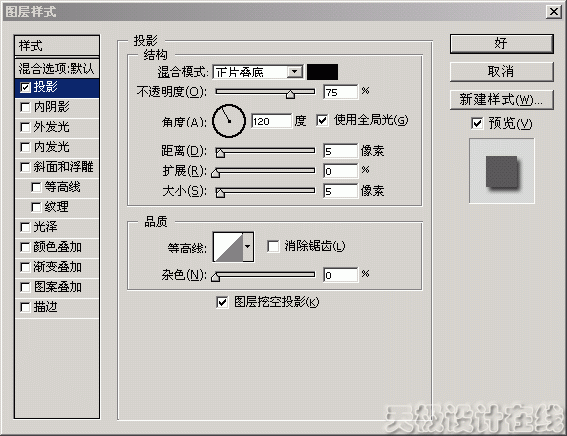The height and width of the screenshot is (436, 567).
Task: Click the 取消 cancel button
Action: 502,72
